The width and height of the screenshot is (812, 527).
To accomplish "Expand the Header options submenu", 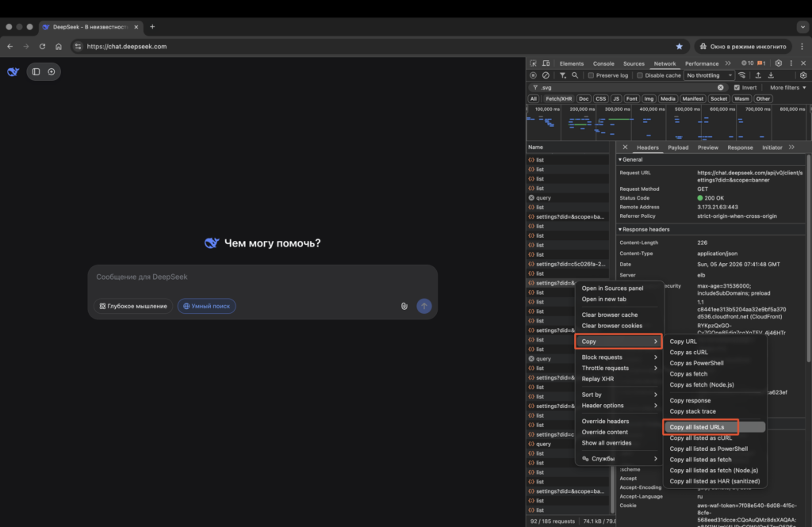I will (x=619, y=405).
